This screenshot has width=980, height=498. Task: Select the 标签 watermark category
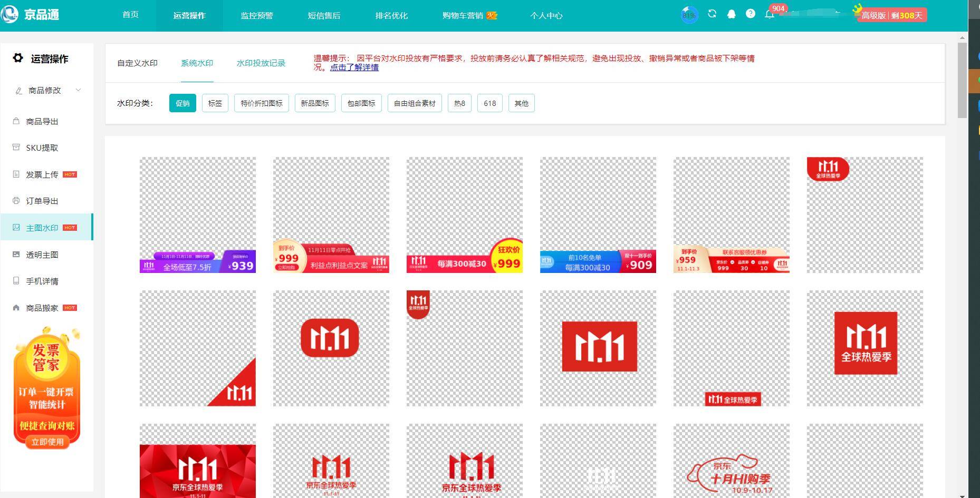(x=215, y=103)
